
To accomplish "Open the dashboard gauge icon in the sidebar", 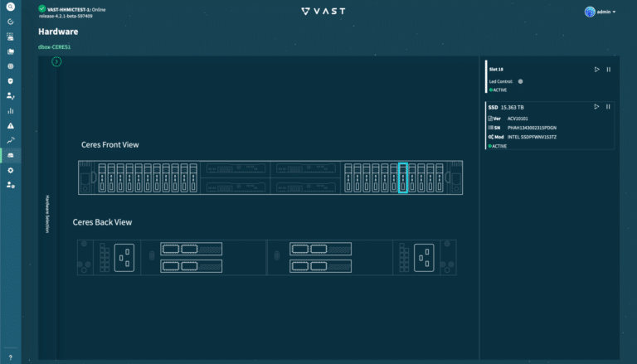I will (11, 22).
